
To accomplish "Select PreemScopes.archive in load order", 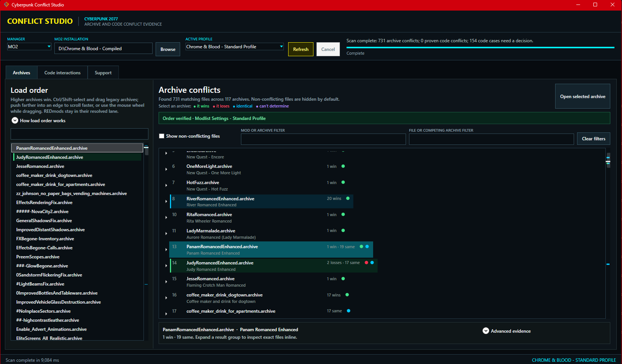I will 77,256.
